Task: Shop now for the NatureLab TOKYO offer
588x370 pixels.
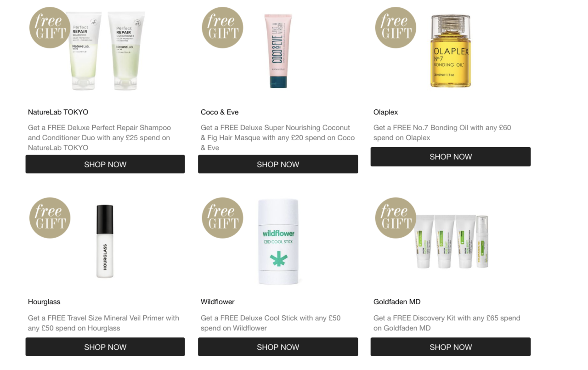Action: [x=105, y=164]
